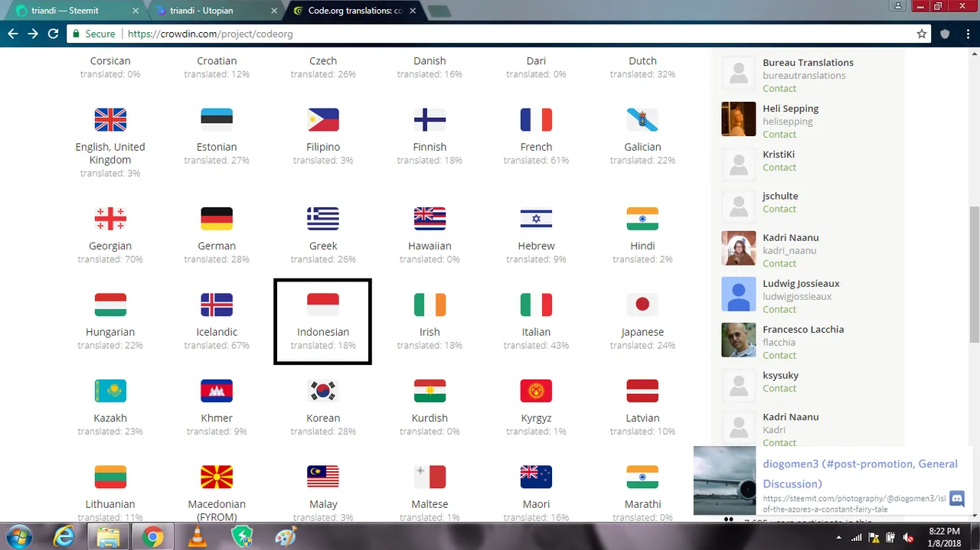Open Ludwig Jossieaux's avatar
The width and height of the screenshot is (980, 550).
(x=739, y=295)
